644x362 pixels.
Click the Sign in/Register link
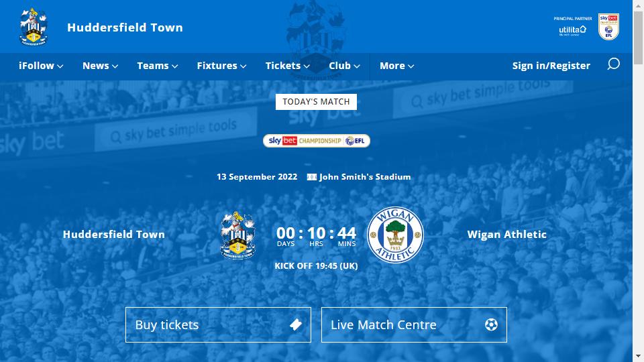tap(551, 66)
